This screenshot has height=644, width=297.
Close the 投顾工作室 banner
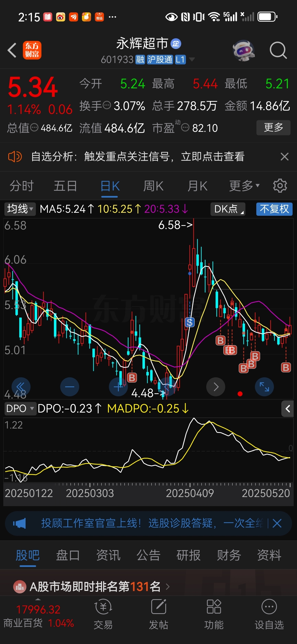277,523
